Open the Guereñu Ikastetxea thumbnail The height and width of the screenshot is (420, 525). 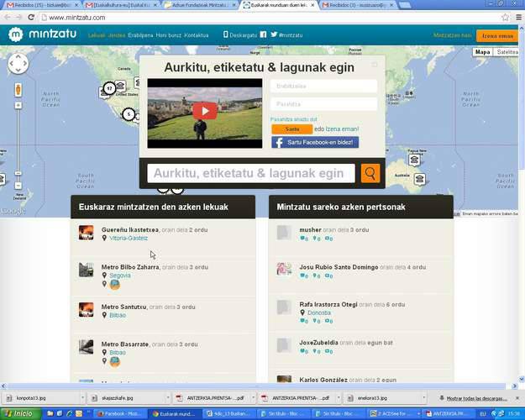click(x=86, y=233)
